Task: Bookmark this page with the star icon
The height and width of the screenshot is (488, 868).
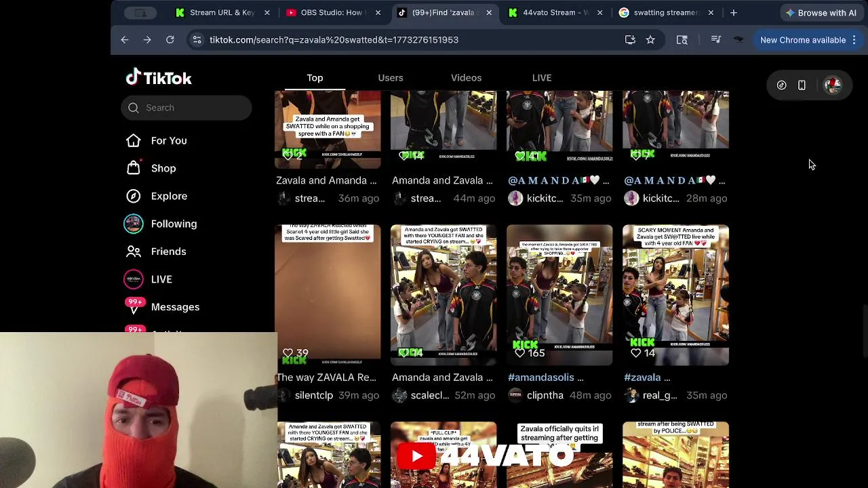Action: [x=650, y=40]
